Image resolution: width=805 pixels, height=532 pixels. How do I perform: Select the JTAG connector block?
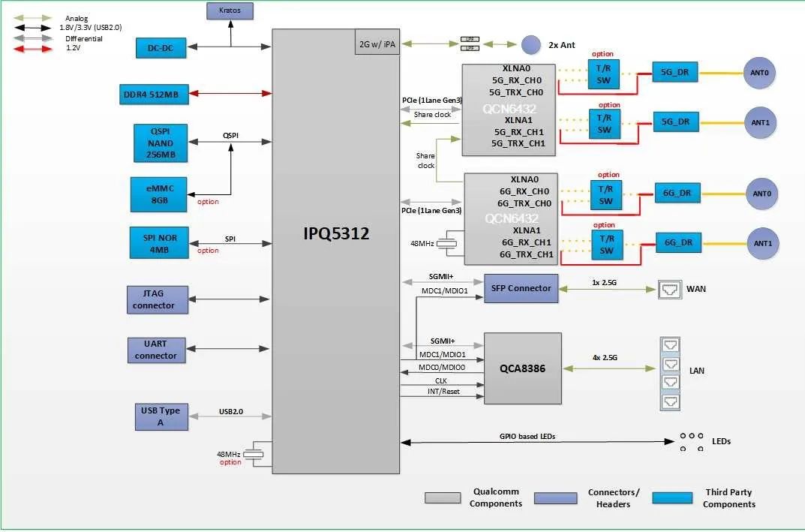pos(157,299)
